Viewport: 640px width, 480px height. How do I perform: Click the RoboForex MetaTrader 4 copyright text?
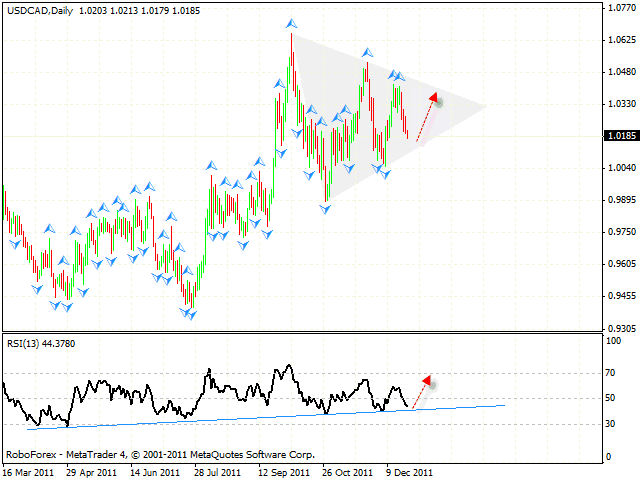point(160,454)
